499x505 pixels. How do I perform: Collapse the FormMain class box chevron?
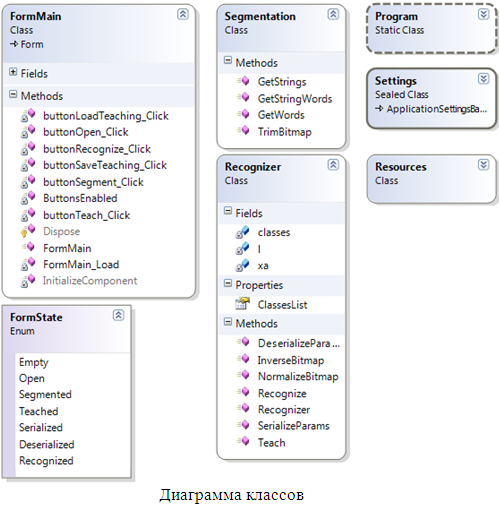pyautogui.click(x=183, y=14)
